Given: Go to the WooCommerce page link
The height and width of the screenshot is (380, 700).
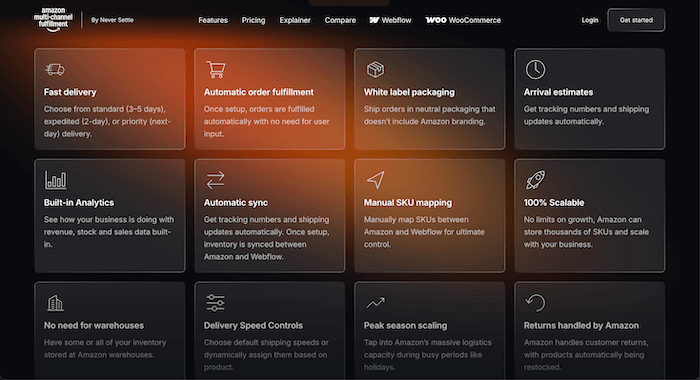Looking at the screenshot, I should (463, 20).
